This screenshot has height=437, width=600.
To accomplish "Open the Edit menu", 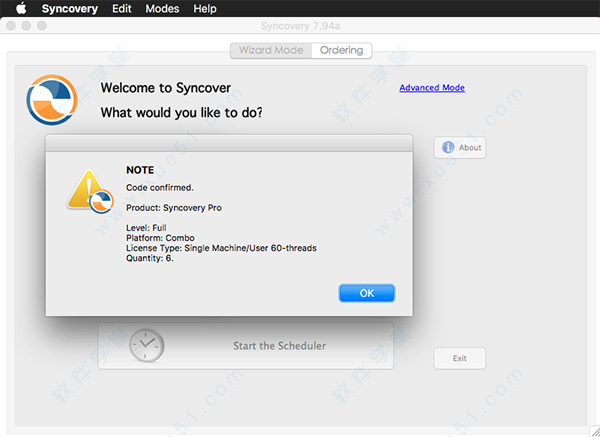I will (122, 8).
